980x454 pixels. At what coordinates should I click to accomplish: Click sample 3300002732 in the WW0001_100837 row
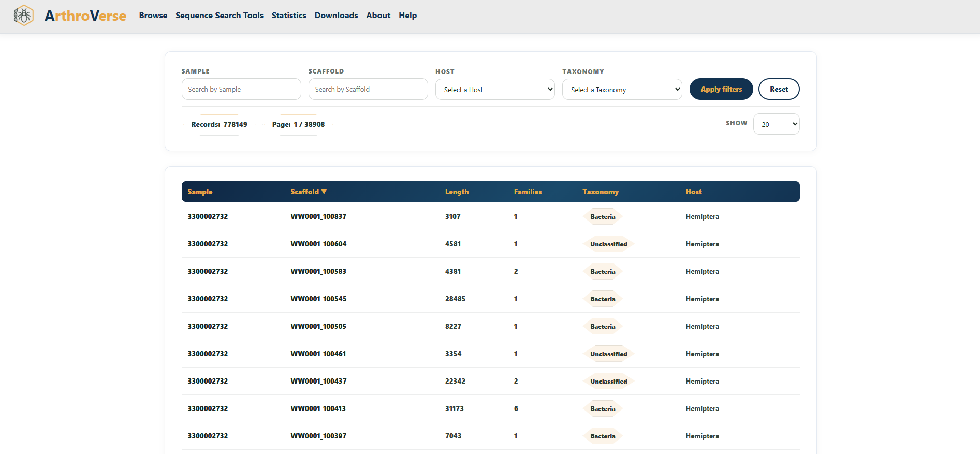coord(208,216)
